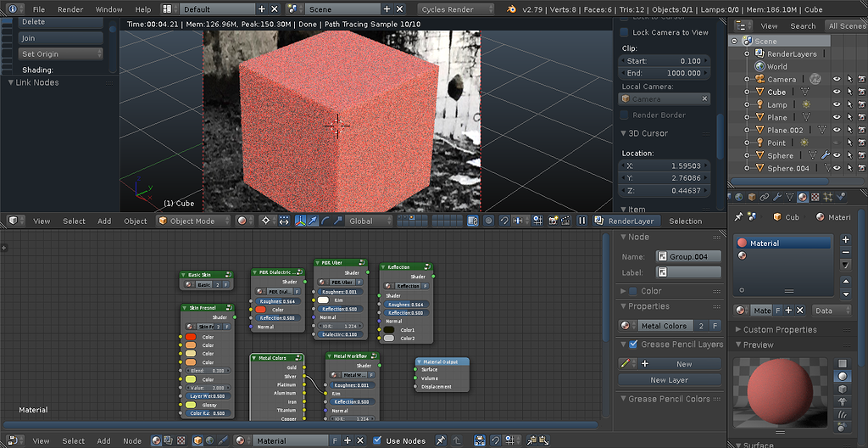
Task: Open the Texture properties tab icon
Action: click(815, 198)
